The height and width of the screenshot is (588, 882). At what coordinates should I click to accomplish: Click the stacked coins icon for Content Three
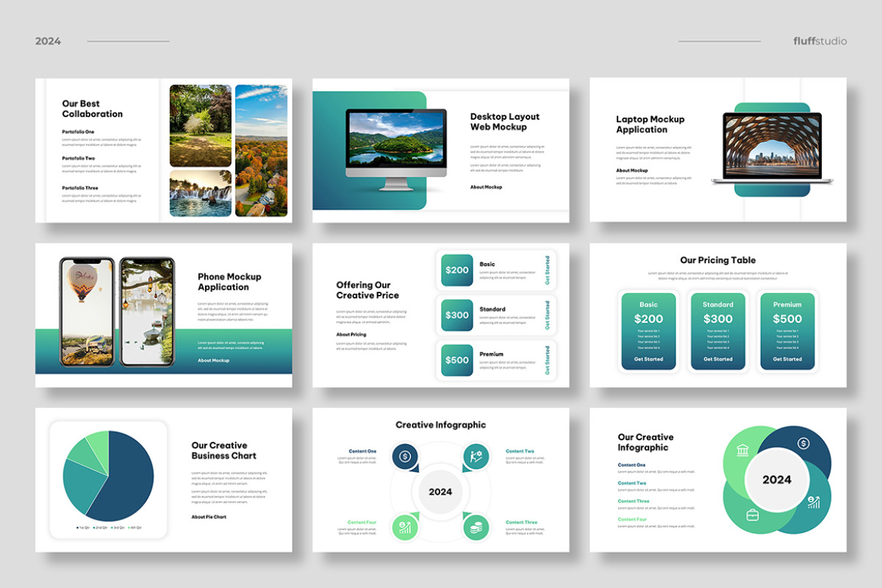click(476, 528)
